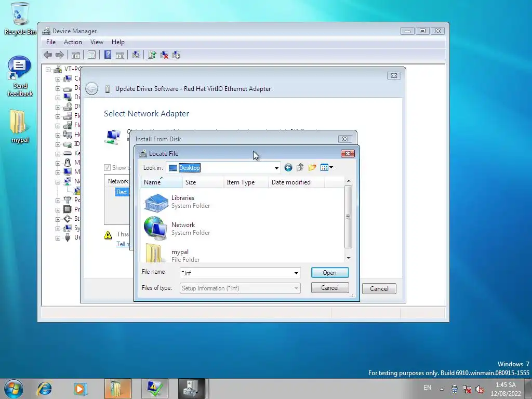
Task: Open the Help menu in Device Manager
Action: (118, 42)
